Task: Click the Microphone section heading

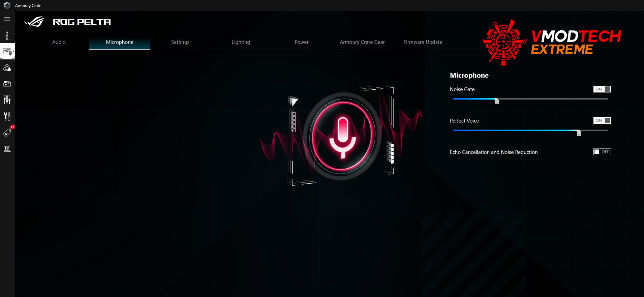Action: [x=469, y=75]
